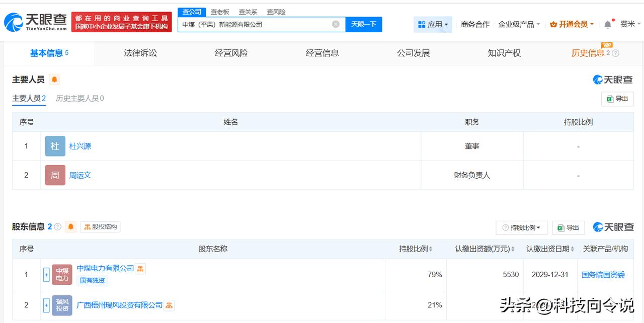Switch to the 知识产权 tab
The image size is (644, 323).
(504, 53)
